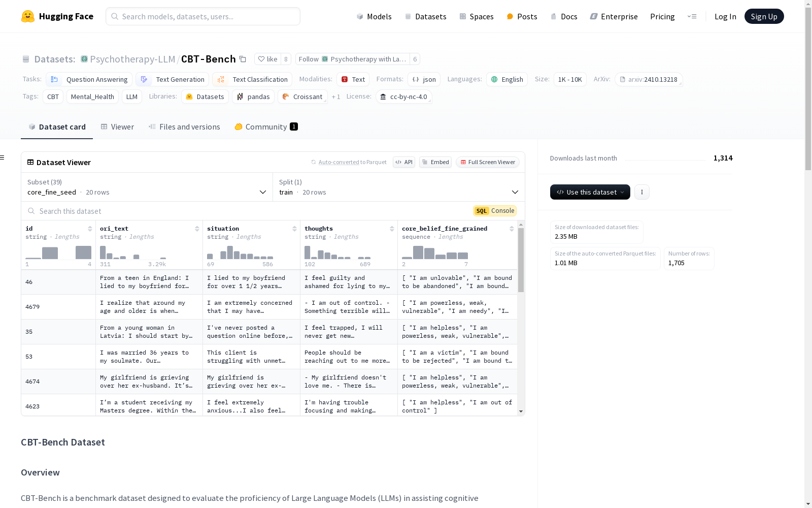
Task: Open the API button in viewer
Action: pos(404,162)
